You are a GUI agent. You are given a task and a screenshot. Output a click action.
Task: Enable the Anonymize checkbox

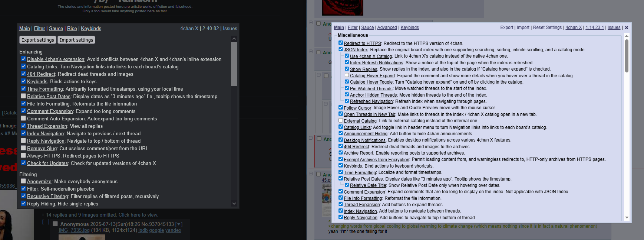pos(23,181)
